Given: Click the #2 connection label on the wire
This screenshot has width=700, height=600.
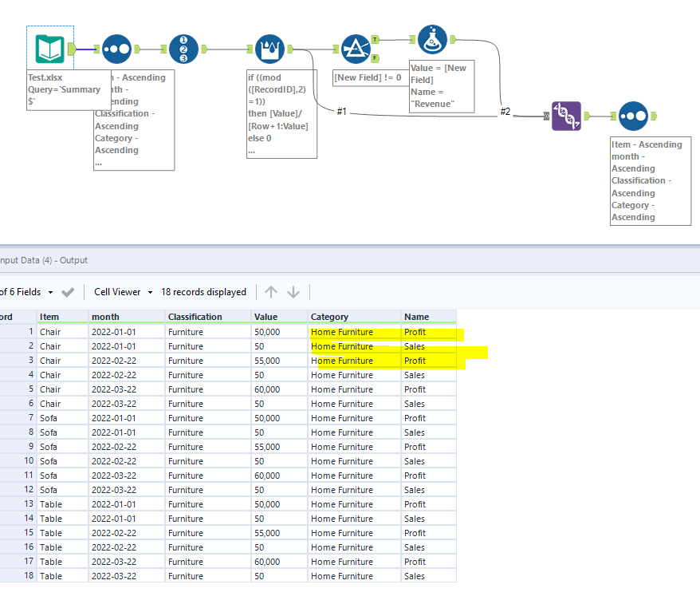Looking at the screenshot, I should coord(505,112).
